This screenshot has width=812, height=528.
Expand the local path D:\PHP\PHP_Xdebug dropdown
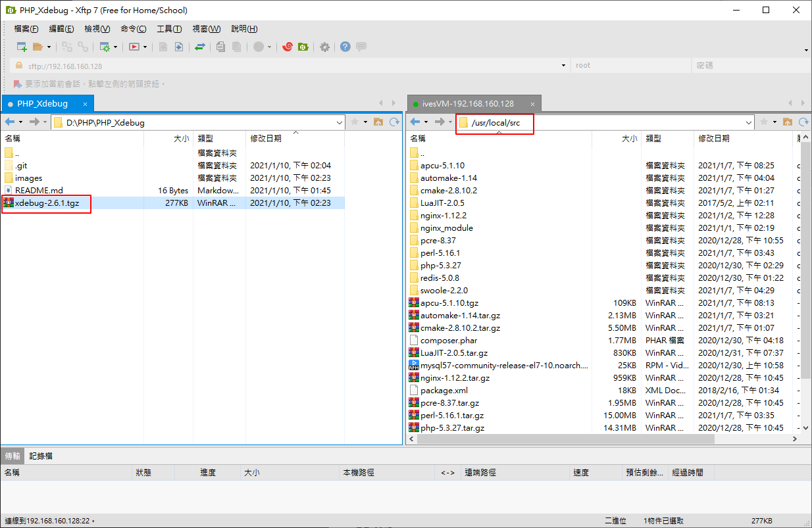(x=340, y=122)
